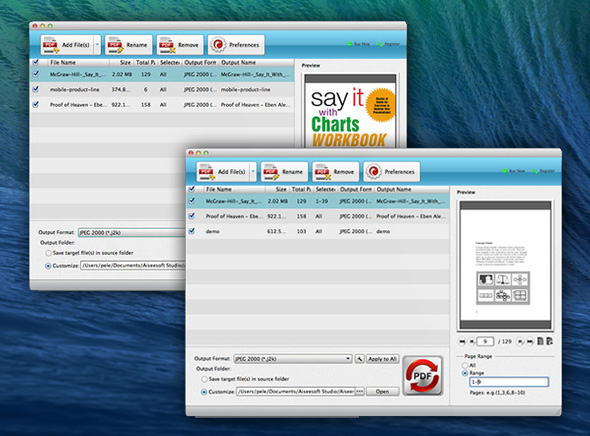Click Rename in the back window toolbar
This screenshot has width=590, height=436.
coord(129,45)
